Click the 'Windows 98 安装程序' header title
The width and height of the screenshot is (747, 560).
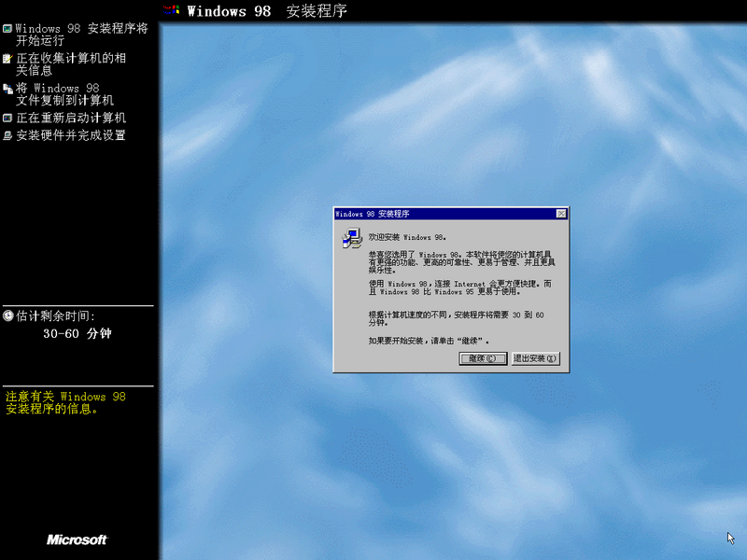tap(267, 10)
